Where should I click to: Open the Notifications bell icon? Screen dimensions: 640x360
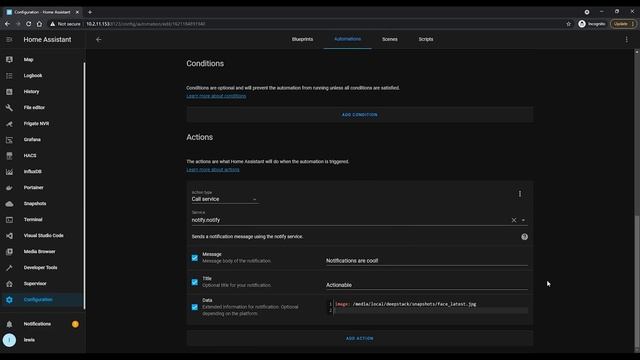(9, 324)
